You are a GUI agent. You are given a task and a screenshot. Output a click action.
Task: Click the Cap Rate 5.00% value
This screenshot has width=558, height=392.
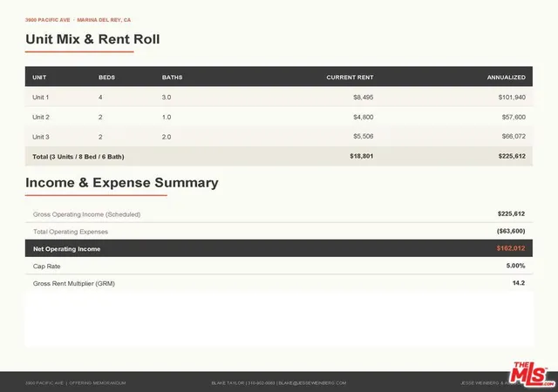point(515,266)
